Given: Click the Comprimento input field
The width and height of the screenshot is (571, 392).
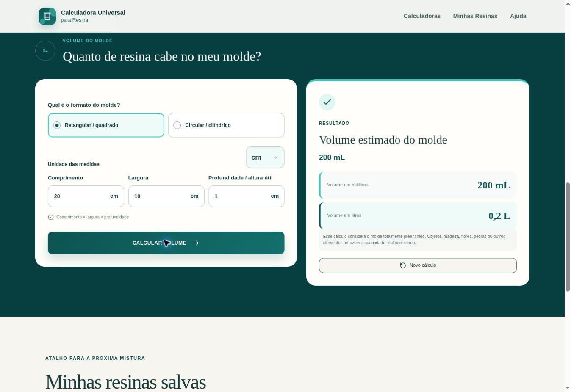Looking at the screenshot, I should point(86,196).
